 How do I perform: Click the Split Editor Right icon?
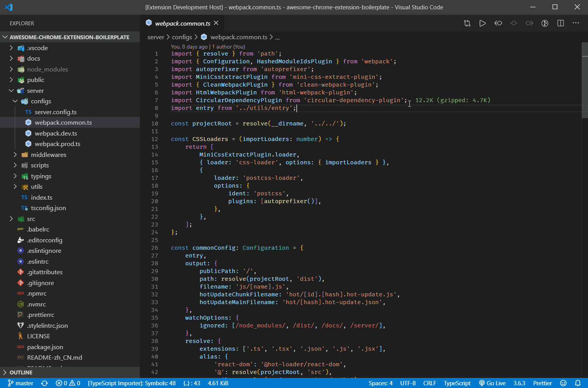[x=560, y=23]
